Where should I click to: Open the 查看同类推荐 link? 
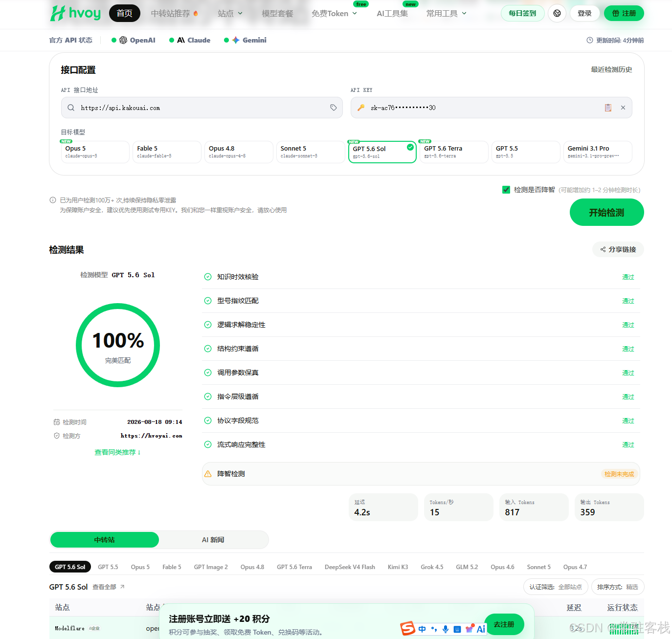(x=117, y=452)
